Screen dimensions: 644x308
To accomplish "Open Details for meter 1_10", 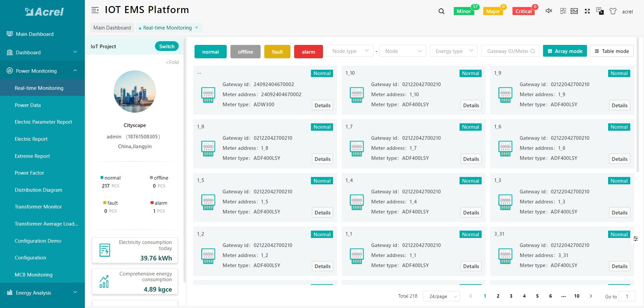I will [x=471, y=105].
